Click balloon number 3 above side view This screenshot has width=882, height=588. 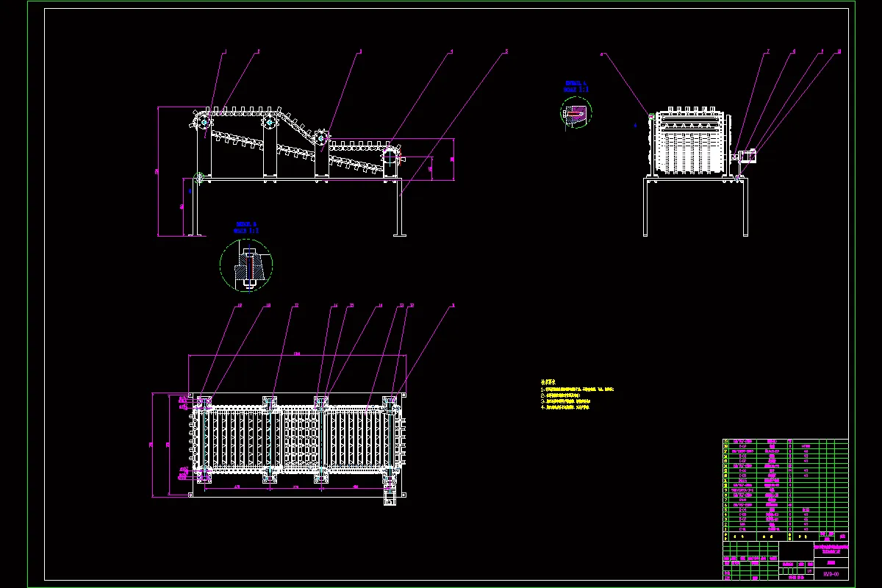click(360, 52)
